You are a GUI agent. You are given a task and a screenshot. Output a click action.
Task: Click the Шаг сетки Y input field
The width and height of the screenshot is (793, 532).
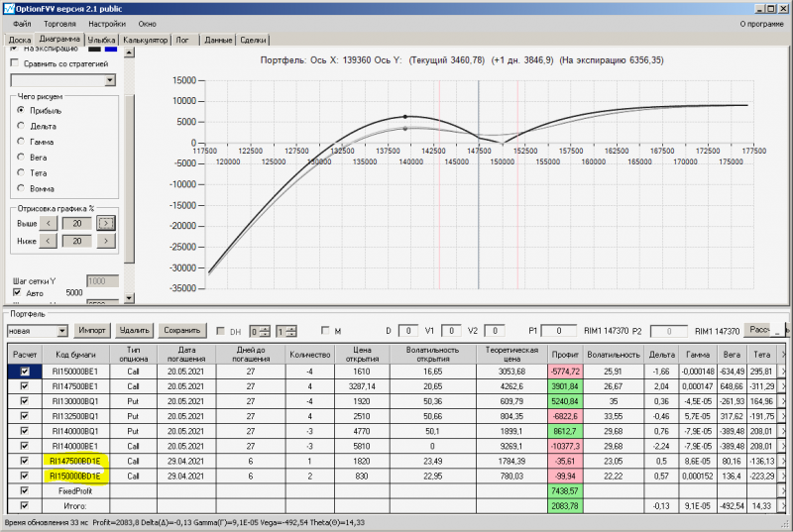tap(103, 281)
